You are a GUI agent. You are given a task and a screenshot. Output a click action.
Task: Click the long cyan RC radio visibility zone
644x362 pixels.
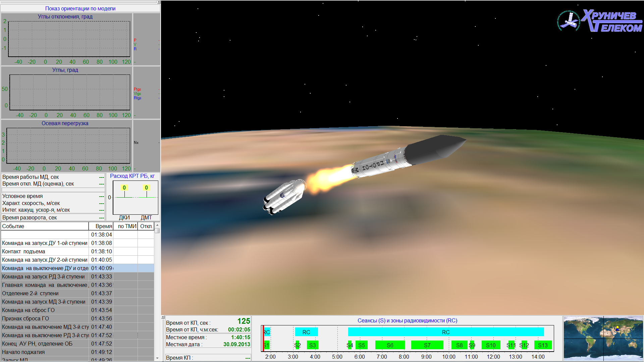[x=445, y=332]
